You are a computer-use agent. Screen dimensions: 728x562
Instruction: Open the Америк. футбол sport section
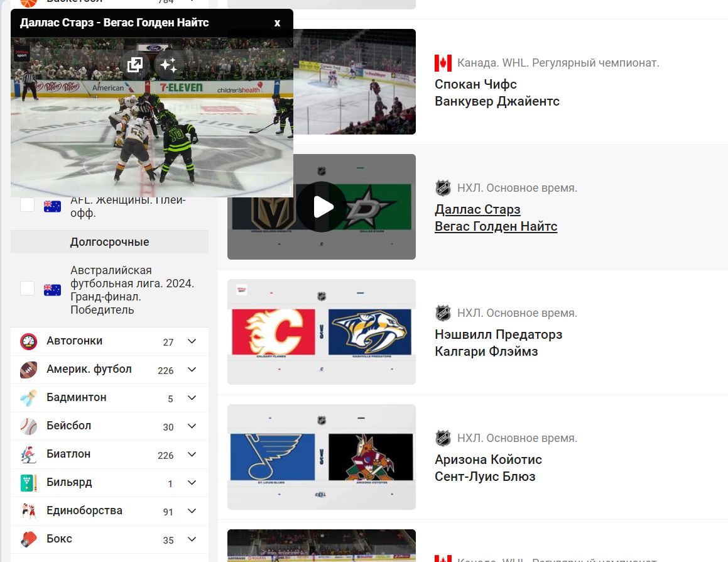[89, 369]
